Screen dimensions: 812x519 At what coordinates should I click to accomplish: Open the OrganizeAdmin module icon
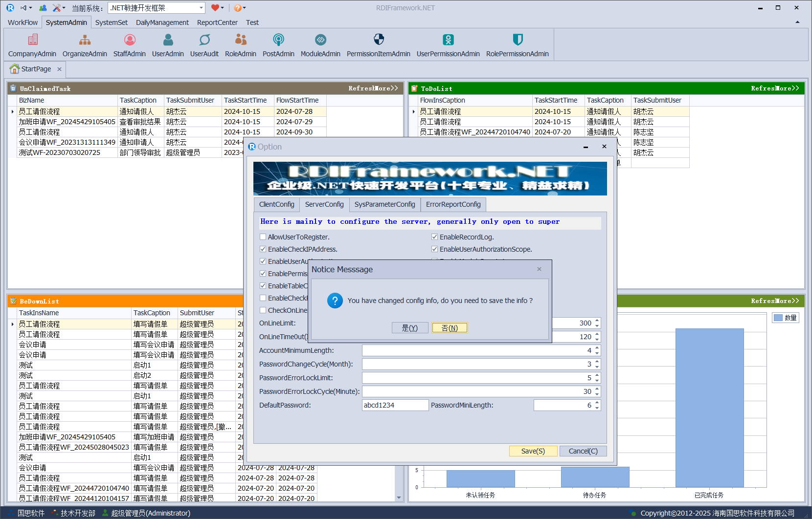(85, 40)
